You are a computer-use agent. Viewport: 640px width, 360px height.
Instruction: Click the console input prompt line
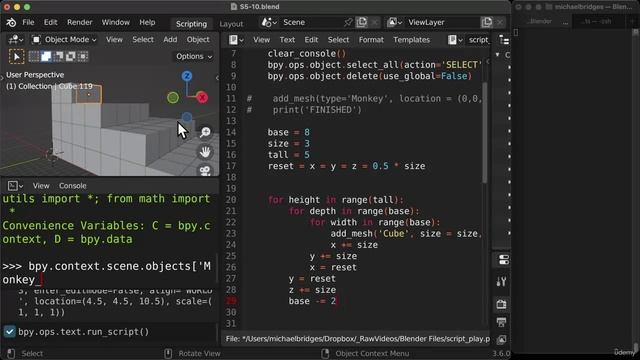coord(107,273)
